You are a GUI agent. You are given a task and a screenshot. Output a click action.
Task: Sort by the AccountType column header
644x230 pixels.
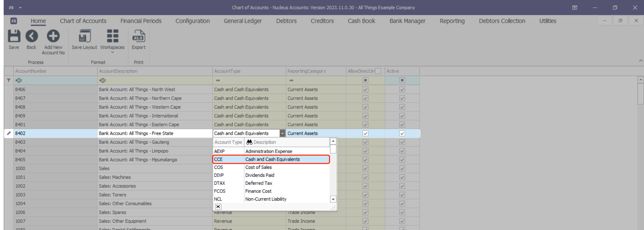tap(249, 71)
